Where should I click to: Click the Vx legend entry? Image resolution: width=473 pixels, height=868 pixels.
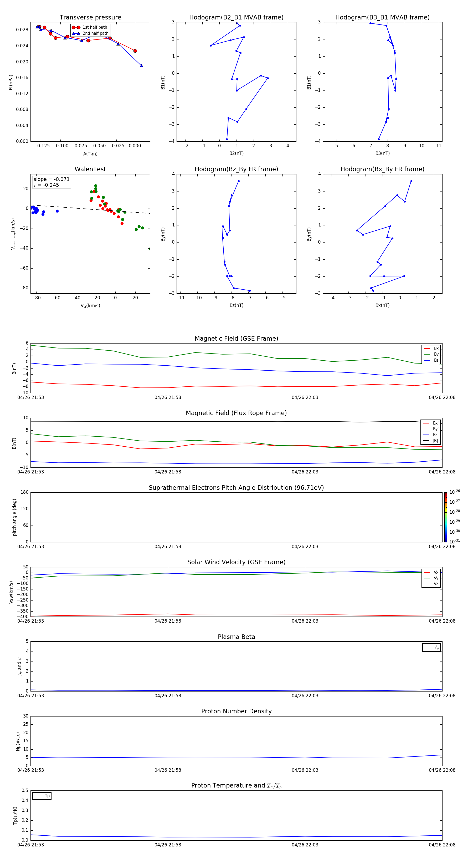point(431,572)
